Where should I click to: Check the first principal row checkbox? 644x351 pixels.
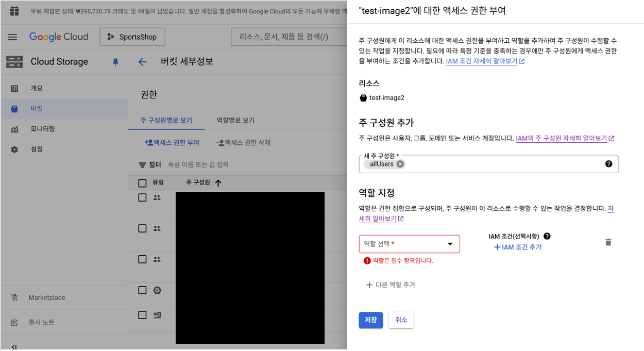tap(143, 197)
